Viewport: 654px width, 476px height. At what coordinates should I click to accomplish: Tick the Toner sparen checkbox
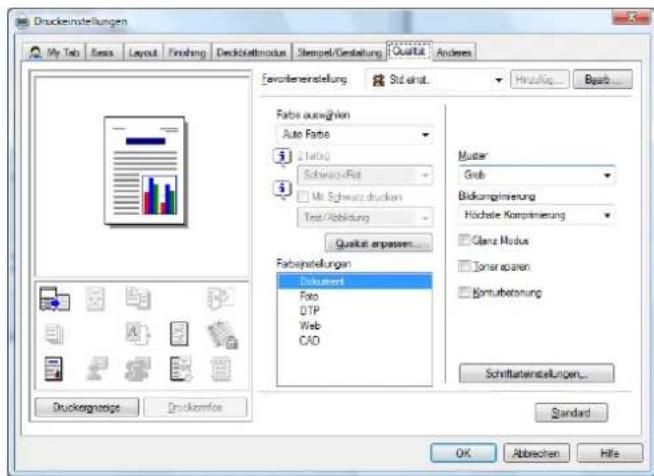click(x=464, y=266)
